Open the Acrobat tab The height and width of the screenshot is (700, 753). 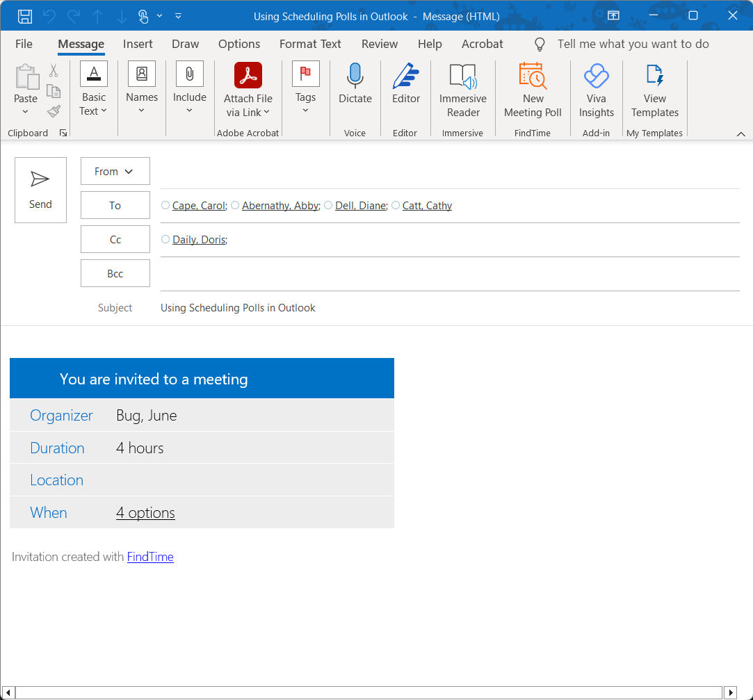tap(482, 44)
